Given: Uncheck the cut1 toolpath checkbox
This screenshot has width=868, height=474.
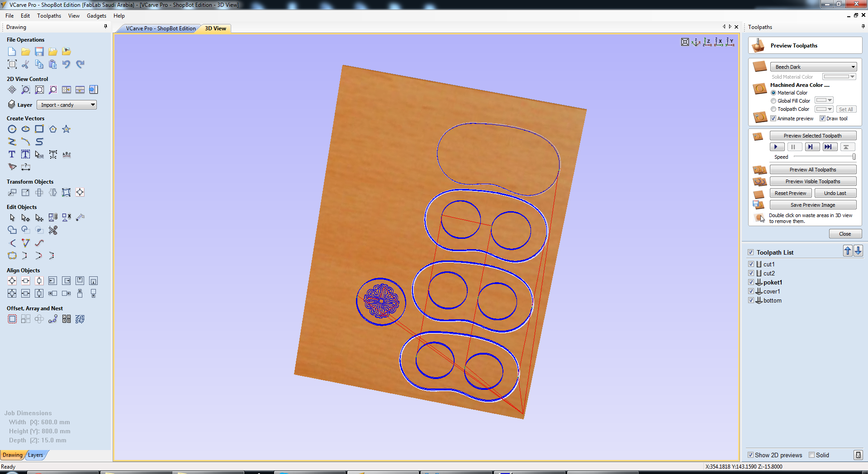Looking at the screenshot, I should tap(751, 264).
